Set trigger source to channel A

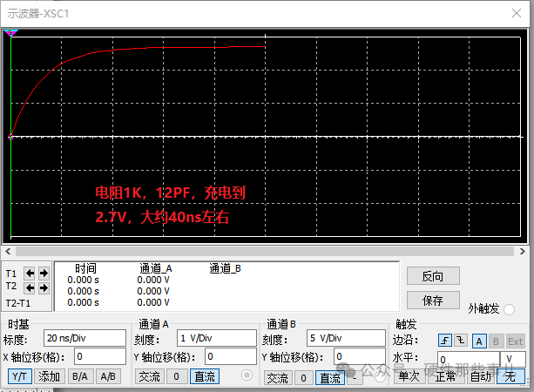pos(479,341)
